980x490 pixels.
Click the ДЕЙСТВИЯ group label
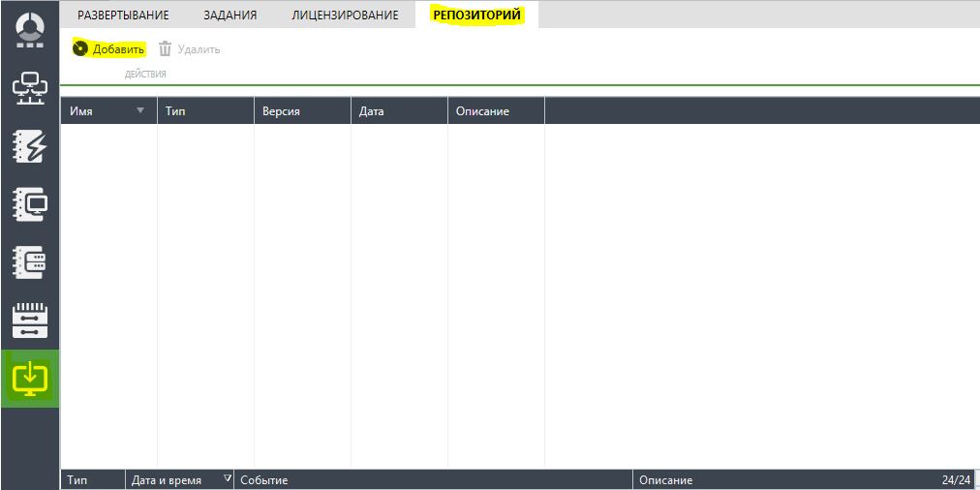click(145, 74)
